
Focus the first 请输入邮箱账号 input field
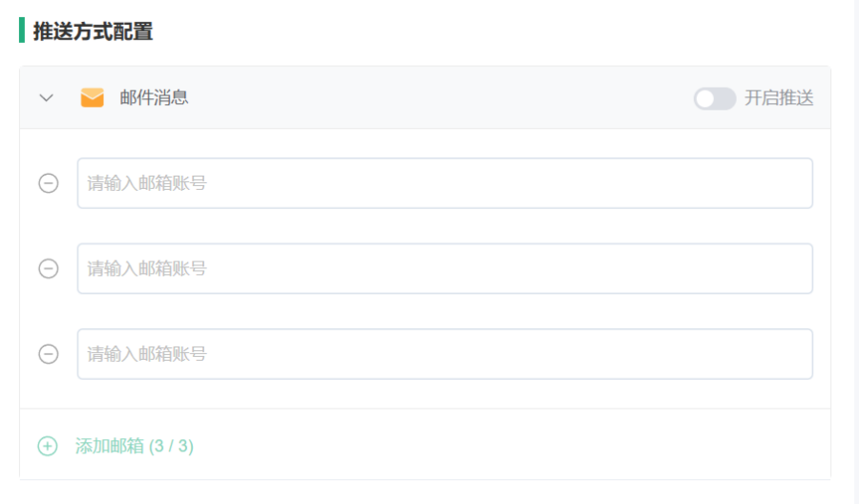tap(445, 183)
